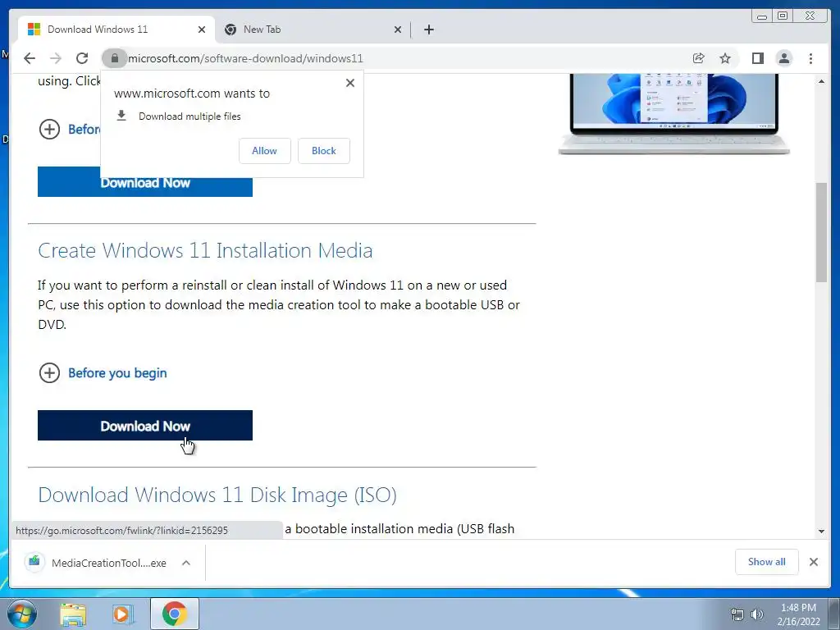Open the volume tray icon
This screenshot has width=840, height=630.
pyautogui.click(x=757, y=614)
